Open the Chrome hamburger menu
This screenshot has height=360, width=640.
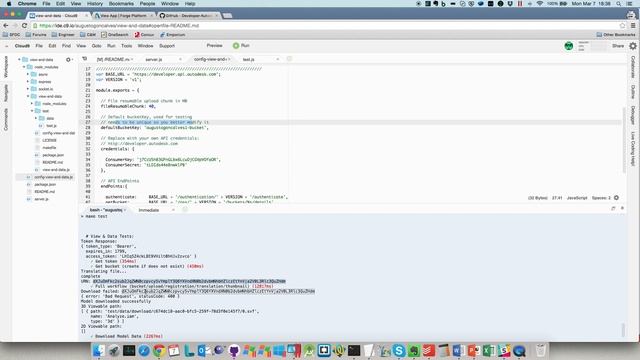click(633, 25)
